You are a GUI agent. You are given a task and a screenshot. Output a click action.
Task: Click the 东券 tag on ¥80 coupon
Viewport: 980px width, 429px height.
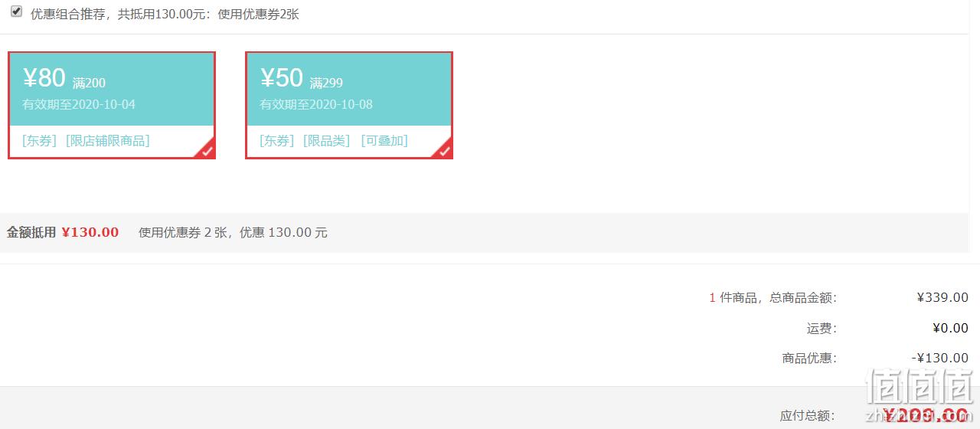[40, 141]
